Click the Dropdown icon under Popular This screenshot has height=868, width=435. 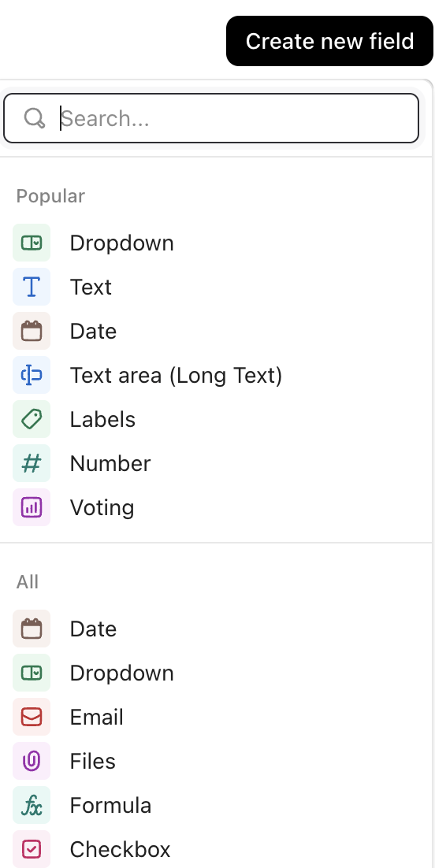(x=32, y=243)
